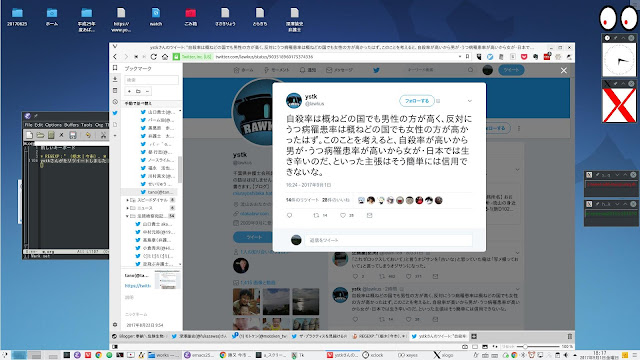
Task: Open the Twitter web panel icon in the sidebar
Action: click(115, 113)
